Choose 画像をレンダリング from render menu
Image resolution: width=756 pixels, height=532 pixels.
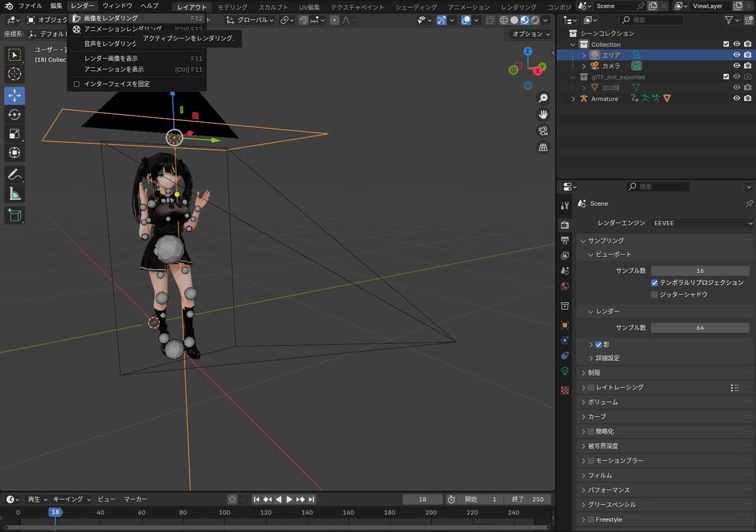(137, 18)
